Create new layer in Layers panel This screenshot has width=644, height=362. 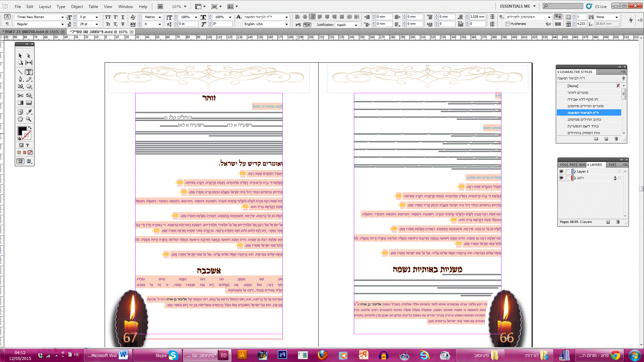click(608, 222)
